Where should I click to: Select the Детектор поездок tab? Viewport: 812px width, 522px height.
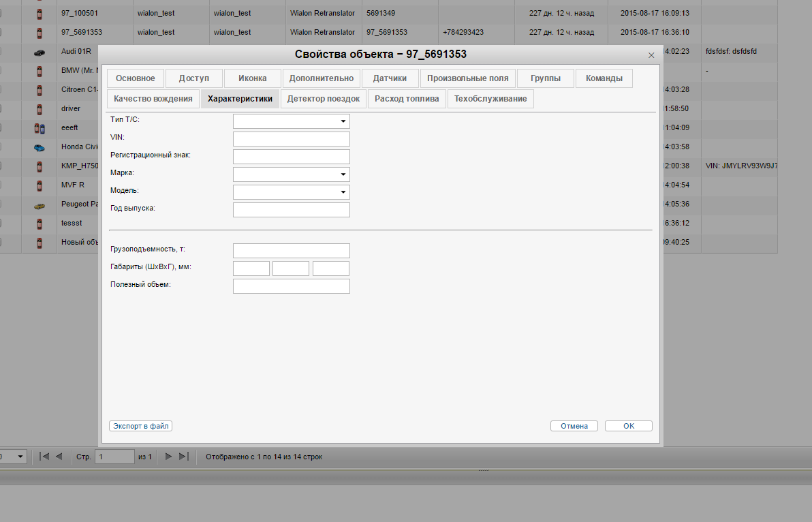pos(323,99)
